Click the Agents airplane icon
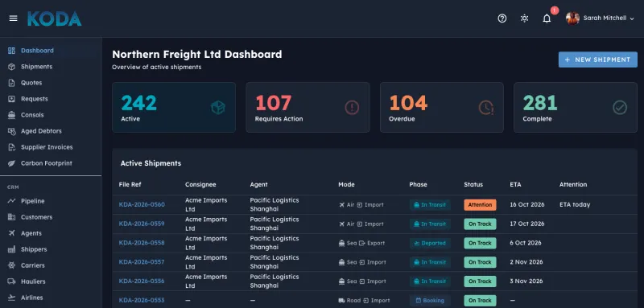The width and height of the screenshot is (644, 308). (x=11, y=233)
